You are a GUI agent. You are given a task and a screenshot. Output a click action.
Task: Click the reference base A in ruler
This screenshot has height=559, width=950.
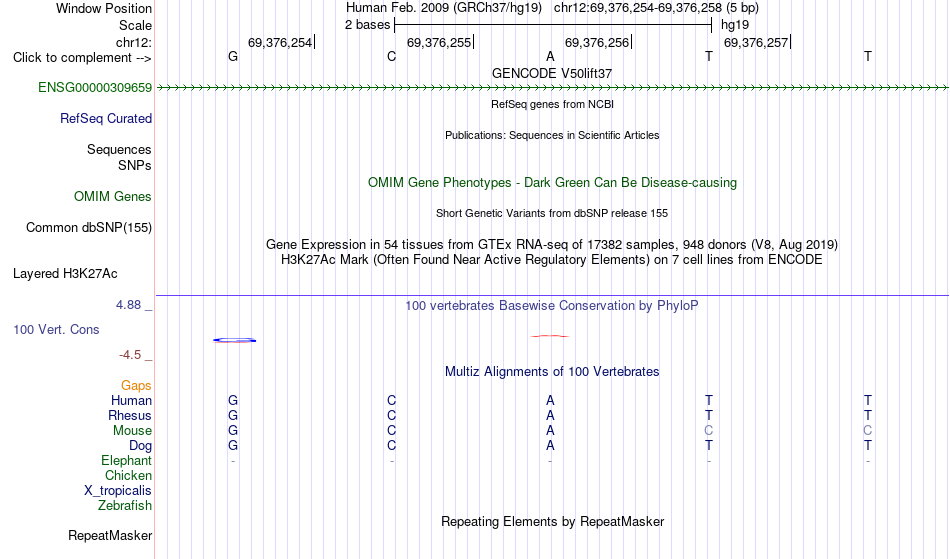coord(550,57)
